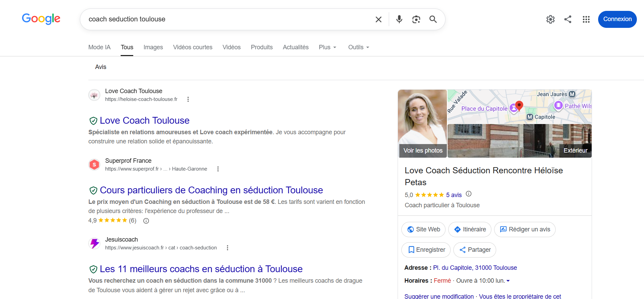Submit search with magnifying glass icon
This screenshot has width=644, height=299.
[x=433, y=19]
